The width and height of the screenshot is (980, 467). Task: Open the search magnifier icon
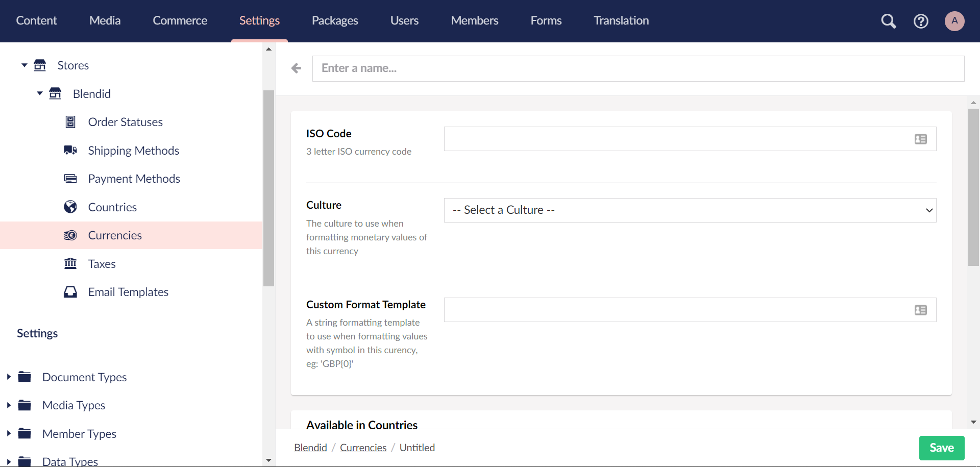coord(889,21)
